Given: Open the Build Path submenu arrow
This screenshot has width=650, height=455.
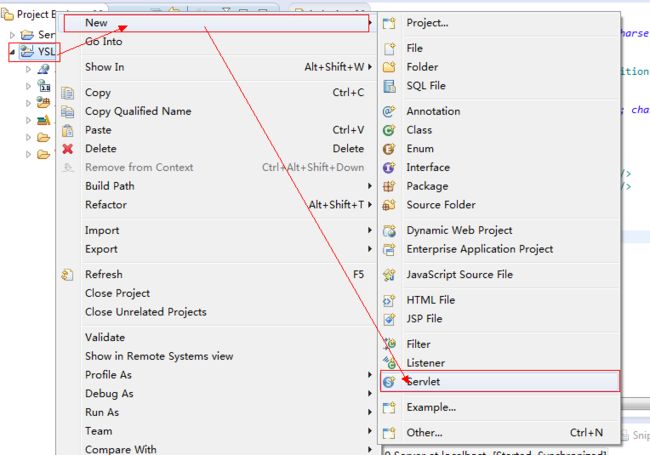Looking at the screenshot, I should tap(370, 186).
